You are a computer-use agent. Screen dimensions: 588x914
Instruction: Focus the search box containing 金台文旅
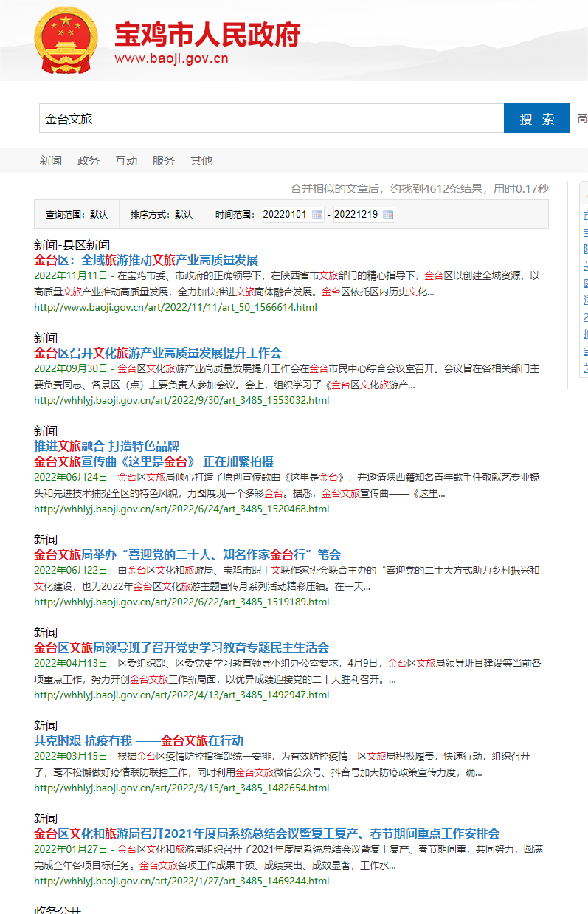click(271, 118)
